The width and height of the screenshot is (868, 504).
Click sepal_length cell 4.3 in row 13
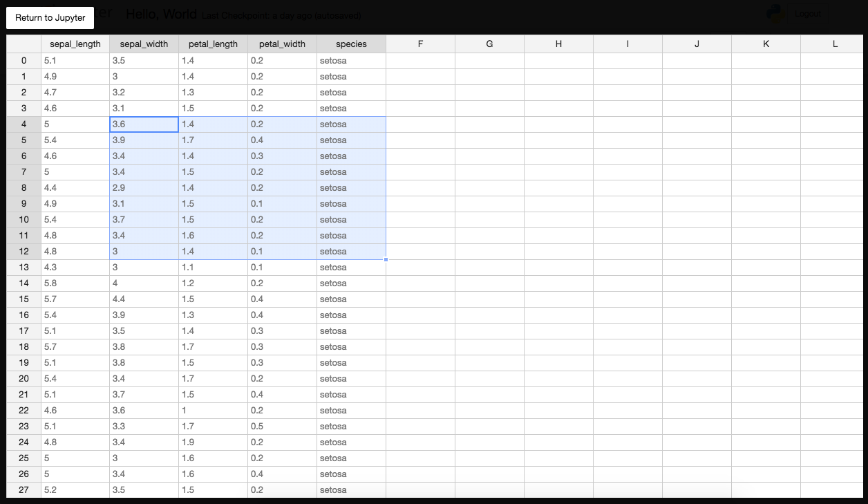tap(75, 268)
